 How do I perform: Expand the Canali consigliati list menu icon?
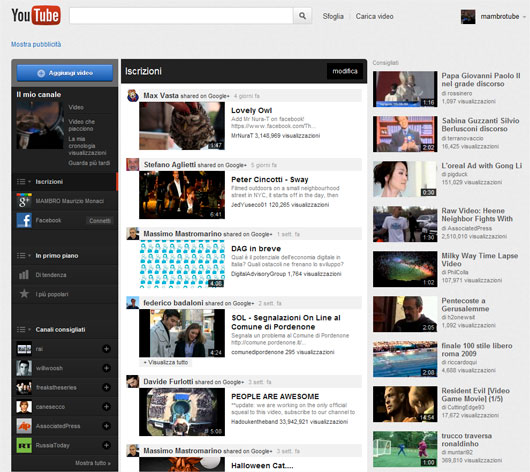(x=24, y=329)
